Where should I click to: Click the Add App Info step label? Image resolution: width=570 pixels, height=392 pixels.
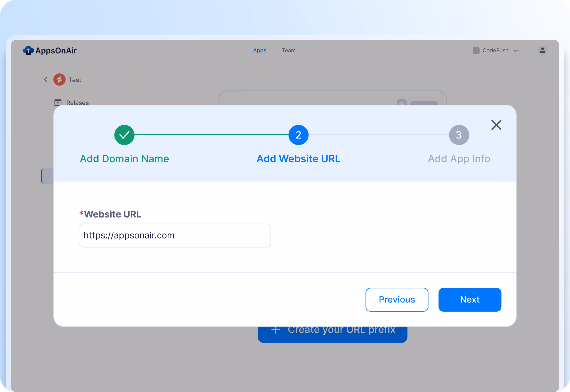coord(459,159)
